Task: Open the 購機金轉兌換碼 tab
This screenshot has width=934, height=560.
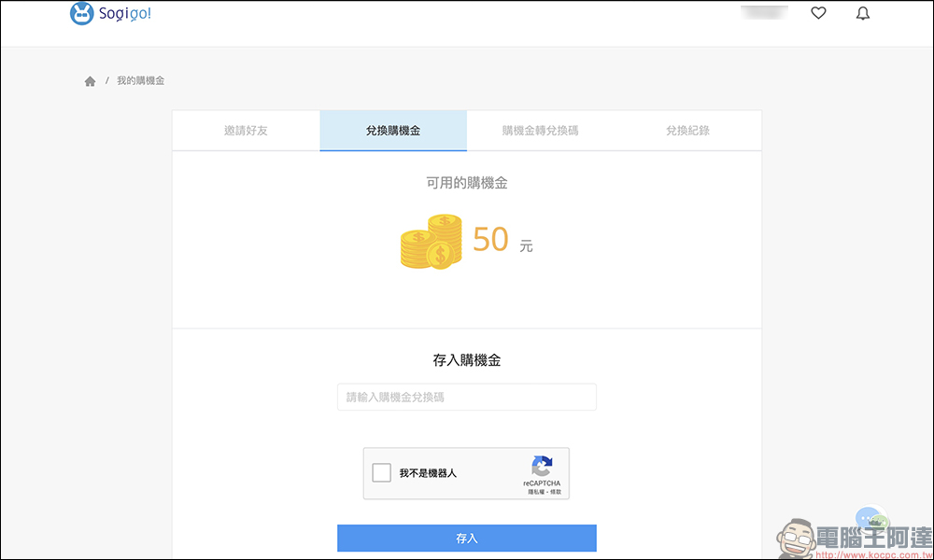Action: tap(540, 131)
